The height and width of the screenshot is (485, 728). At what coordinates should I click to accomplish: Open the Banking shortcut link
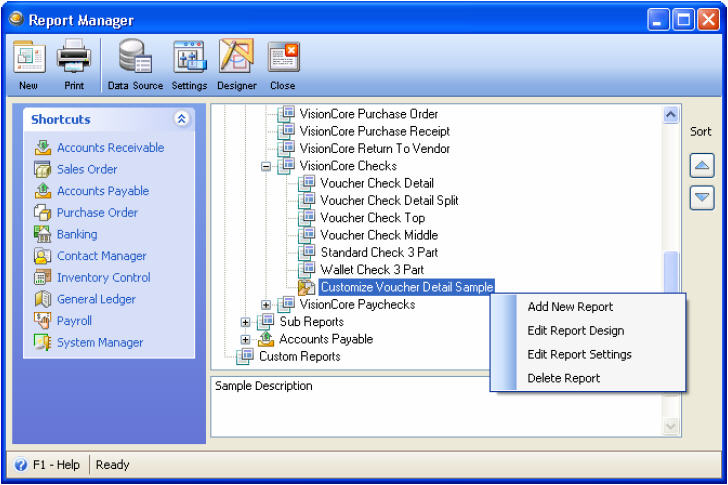coord(77,234)
